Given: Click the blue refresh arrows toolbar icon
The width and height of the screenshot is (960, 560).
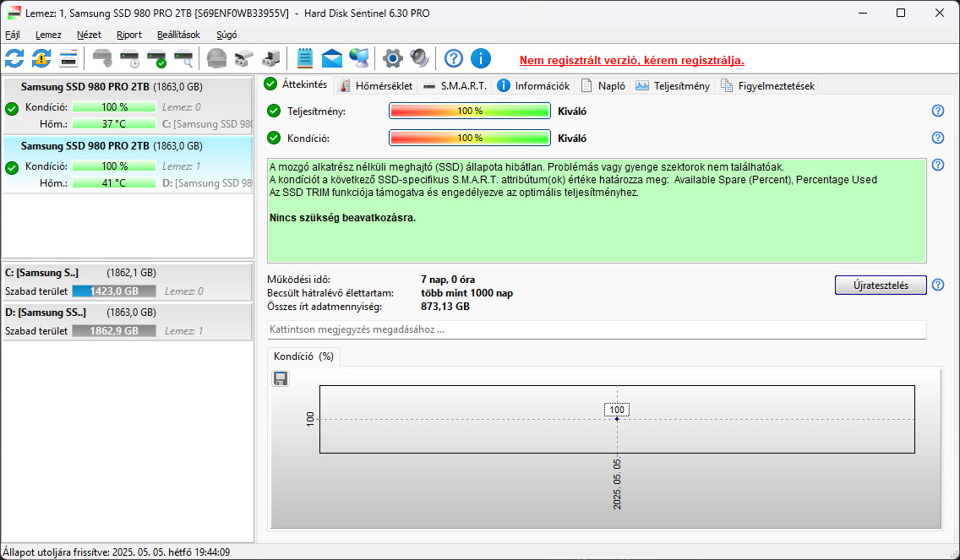Looking at the screenshot, I should pyautogui.click(x=14, y=58).
